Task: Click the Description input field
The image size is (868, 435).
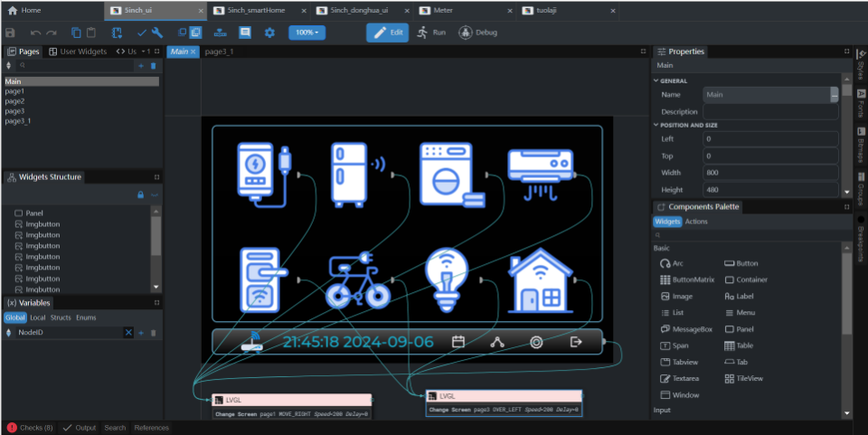Action: coord(770,112)
